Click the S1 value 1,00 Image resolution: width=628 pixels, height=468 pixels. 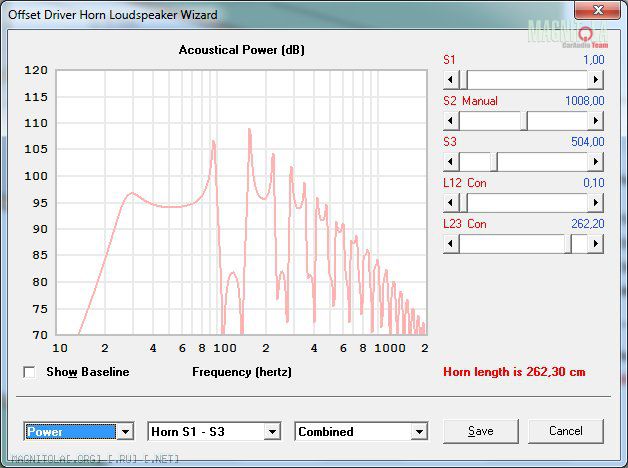(594, 60)
